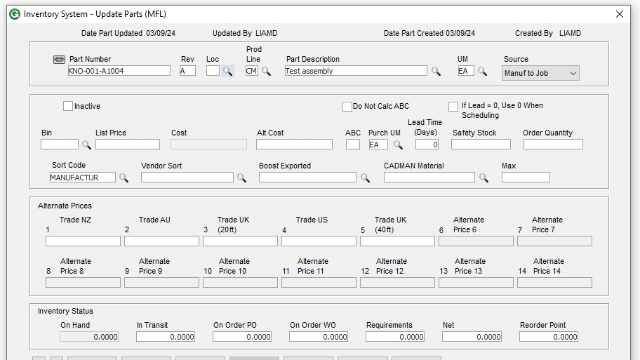Viewport: 640px width, 360px height.
Task: Open the Boost Exported lookup magnifier
Action: pyautogui.click(x=365, y=178)
